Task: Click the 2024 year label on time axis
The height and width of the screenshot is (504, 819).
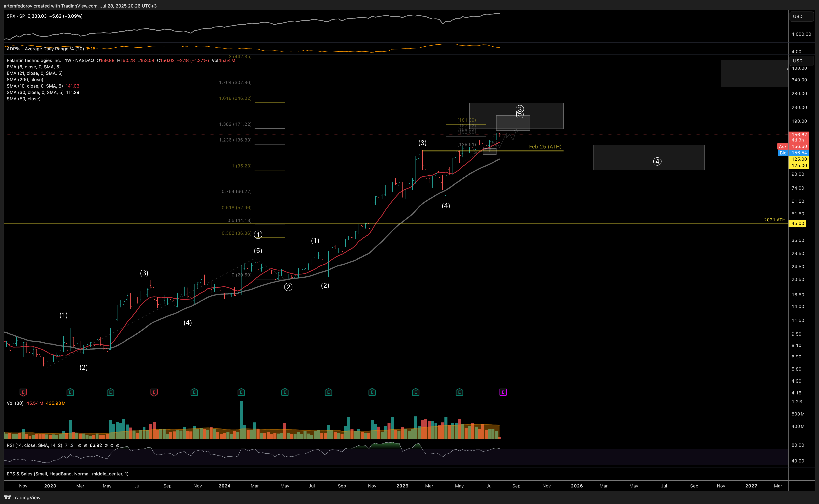Action: 224,486
